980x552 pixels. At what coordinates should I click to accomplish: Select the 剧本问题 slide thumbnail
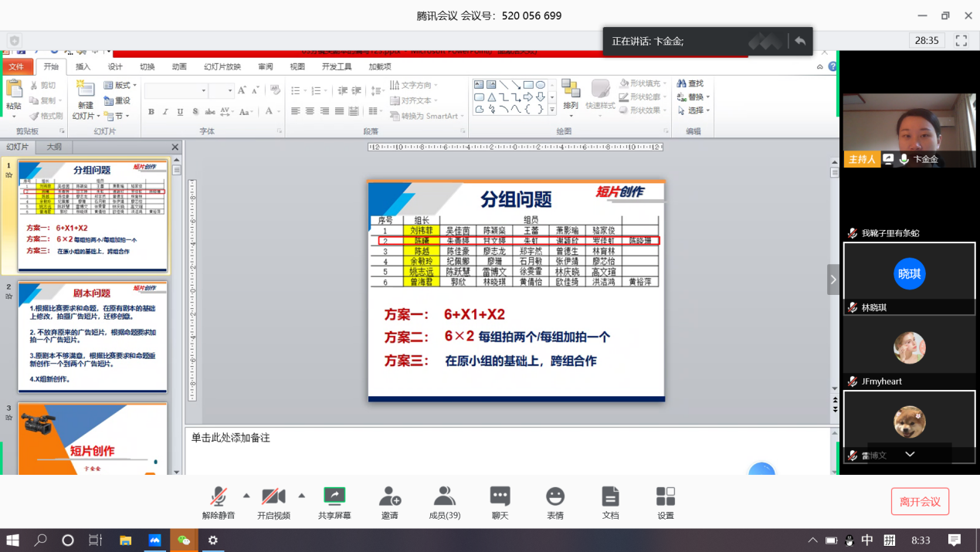92,337
